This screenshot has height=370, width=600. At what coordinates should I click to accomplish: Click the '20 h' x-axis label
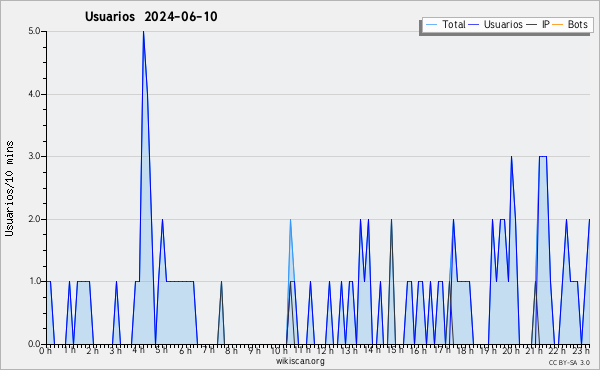[511, 351]
